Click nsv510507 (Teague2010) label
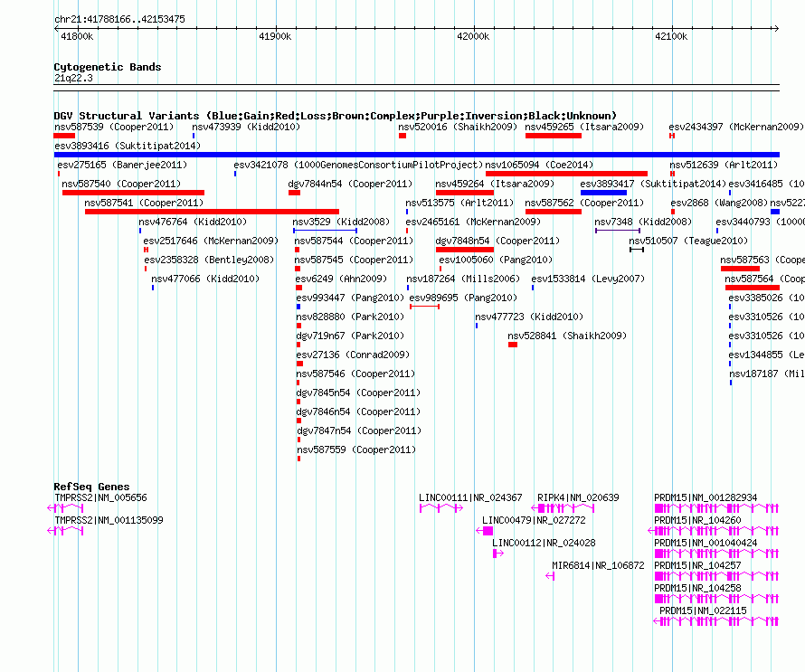The image size is (805, 672). (688, 241)
